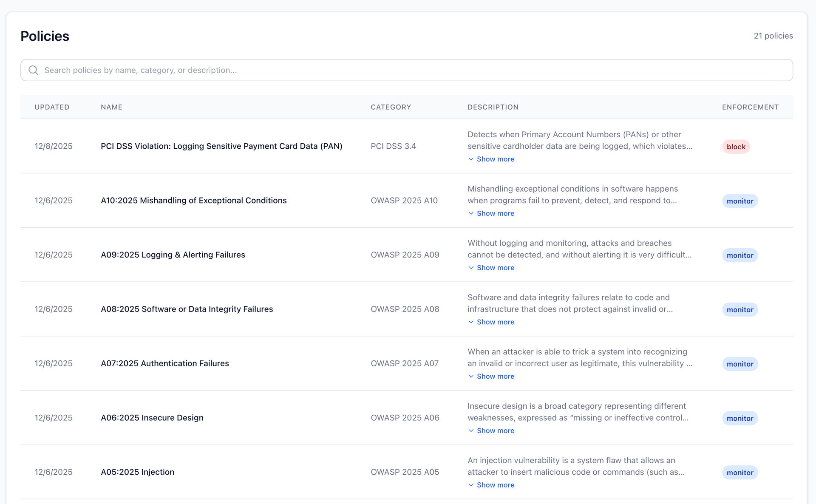Click monitor badge for A10 policy
This screenshot has width=816, height=504.
click(739, 201)
